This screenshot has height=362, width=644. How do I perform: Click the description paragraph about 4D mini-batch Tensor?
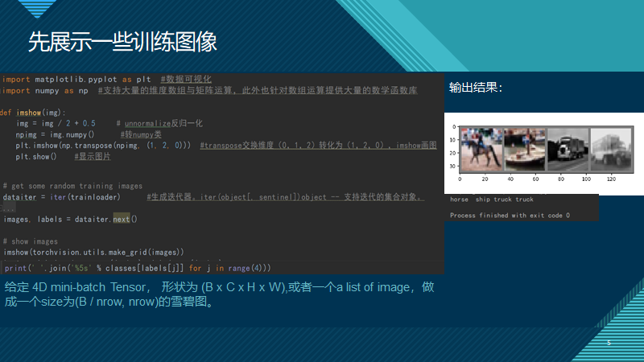pos(219,294)
